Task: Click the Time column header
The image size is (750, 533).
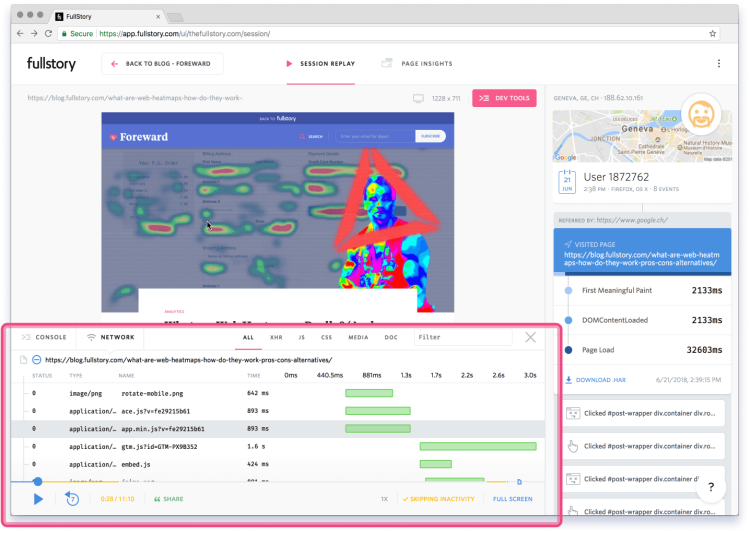Action: (254, 376)
